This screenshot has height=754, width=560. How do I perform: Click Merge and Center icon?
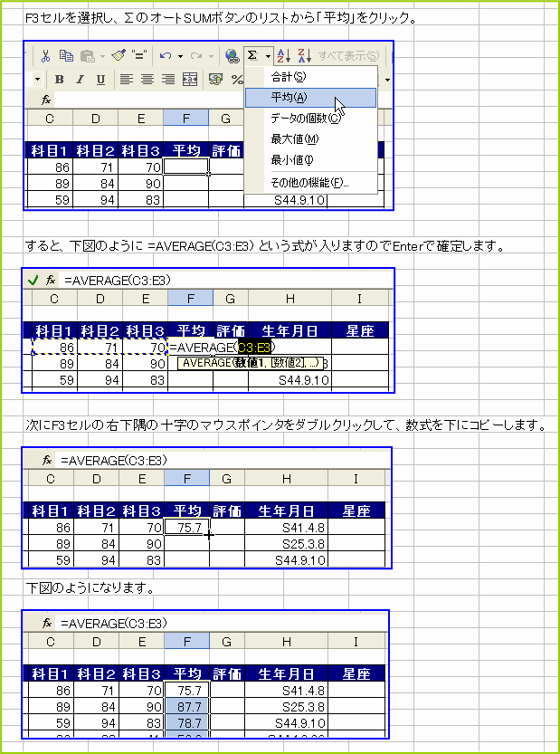pyautogui.click(x=190, y=80)
